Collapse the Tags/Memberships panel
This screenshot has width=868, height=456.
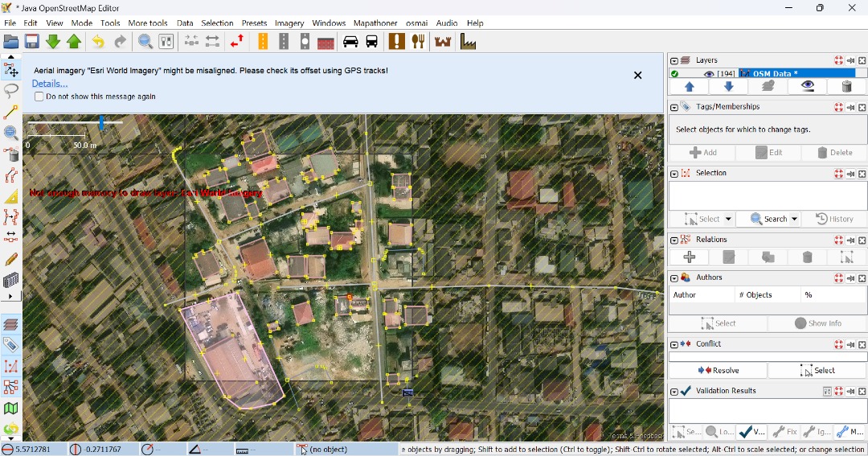[x=674, y=107]
